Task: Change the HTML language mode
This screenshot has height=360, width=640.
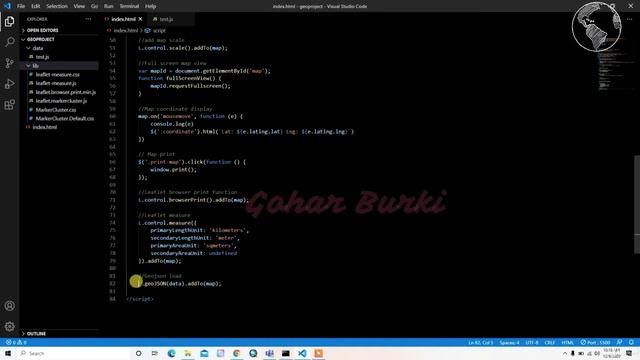Action: [x=567, y=342]
